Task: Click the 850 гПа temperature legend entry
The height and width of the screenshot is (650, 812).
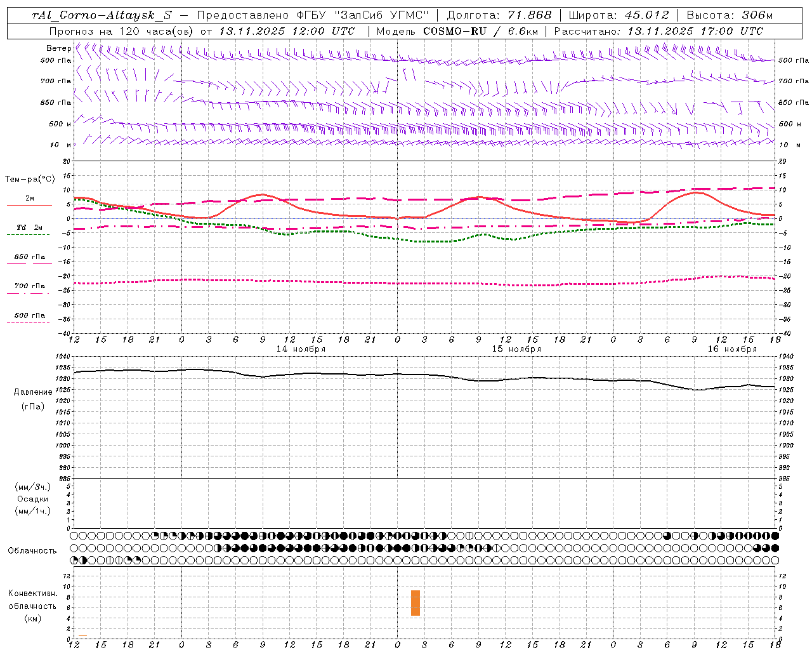Action: (29, 257)
